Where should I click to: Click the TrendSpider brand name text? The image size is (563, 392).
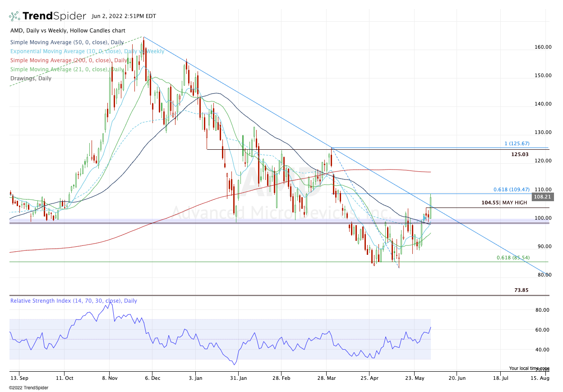54,16
